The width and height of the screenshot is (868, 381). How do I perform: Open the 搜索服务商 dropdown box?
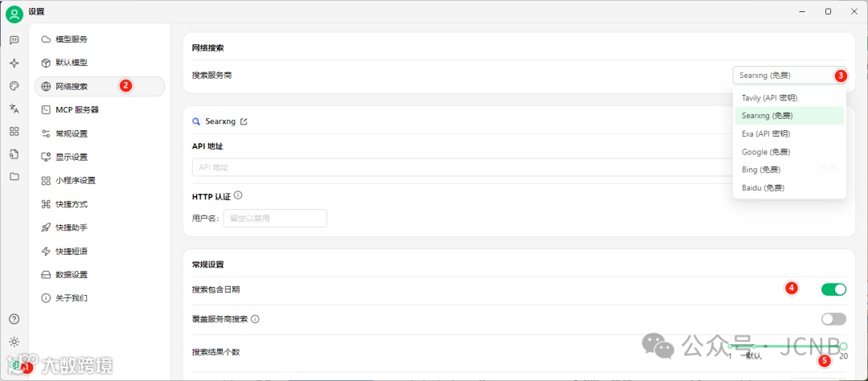tap(790, 76)
